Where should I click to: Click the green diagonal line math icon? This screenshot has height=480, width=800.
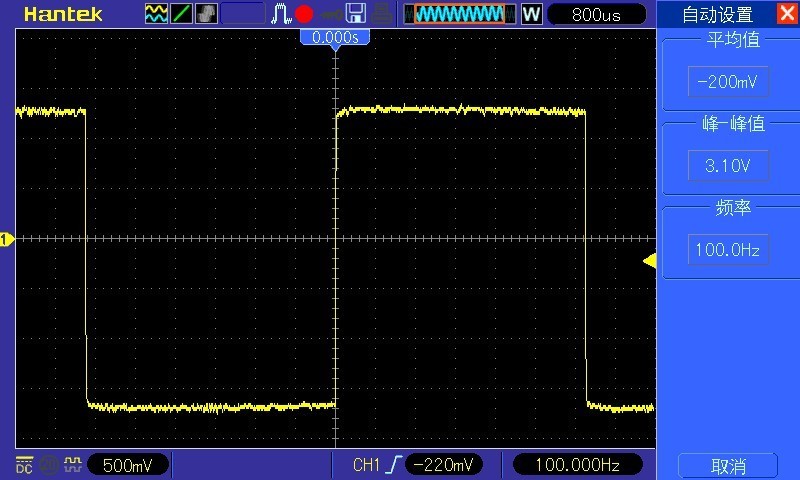tap(182, 14)
